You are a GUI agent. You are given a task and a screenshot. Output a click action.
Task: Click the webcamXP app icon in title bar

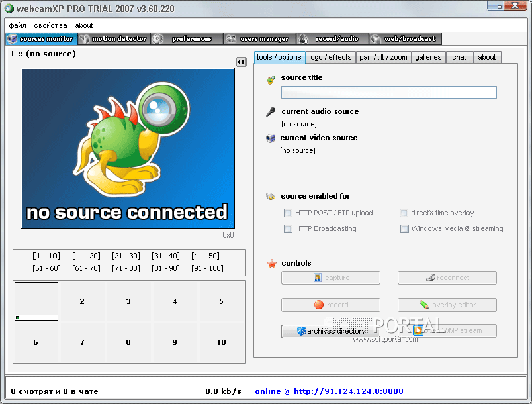tap(9, 8)
